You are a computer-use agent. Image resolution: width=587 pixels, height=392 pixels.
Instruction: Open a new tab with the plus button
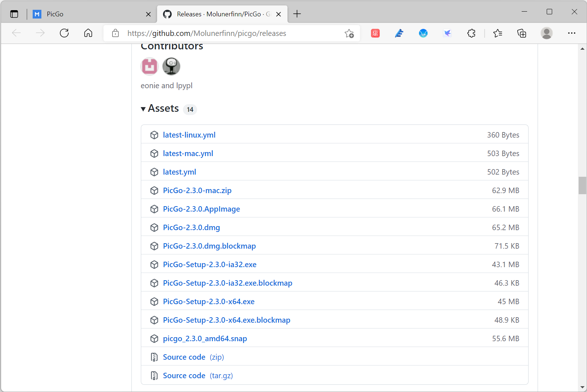coord(297,14)
